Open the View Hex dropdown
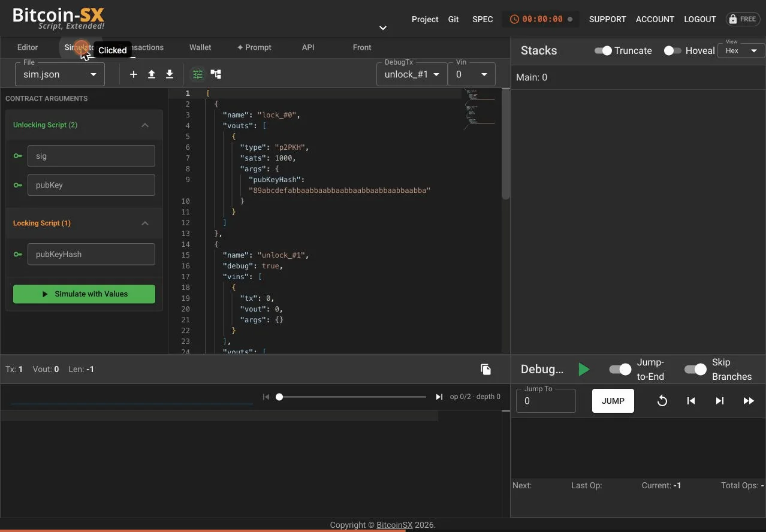This screenshot has height=532, width=766. pos(741,50)
